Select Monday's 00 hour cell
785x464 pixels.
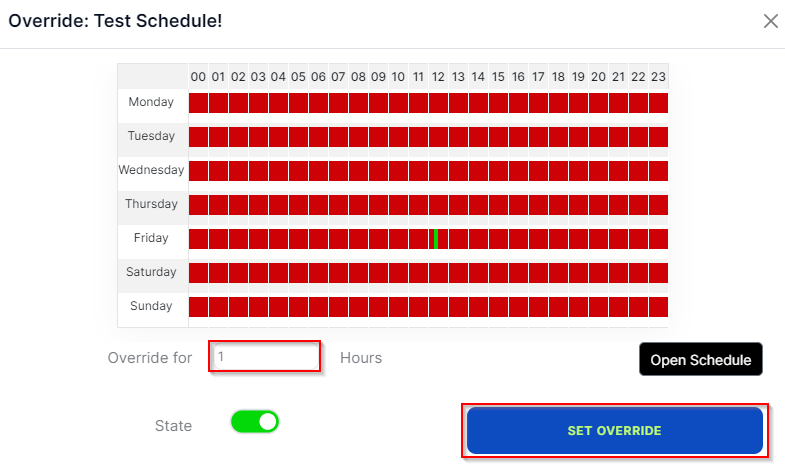(198, 103)
